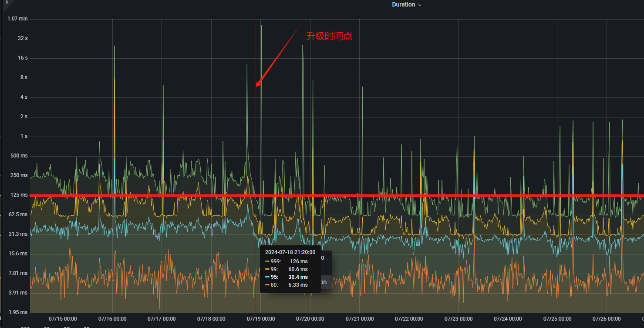
Task: Click the orange 80 swatch in tooltip
Action: click(267, 285)
